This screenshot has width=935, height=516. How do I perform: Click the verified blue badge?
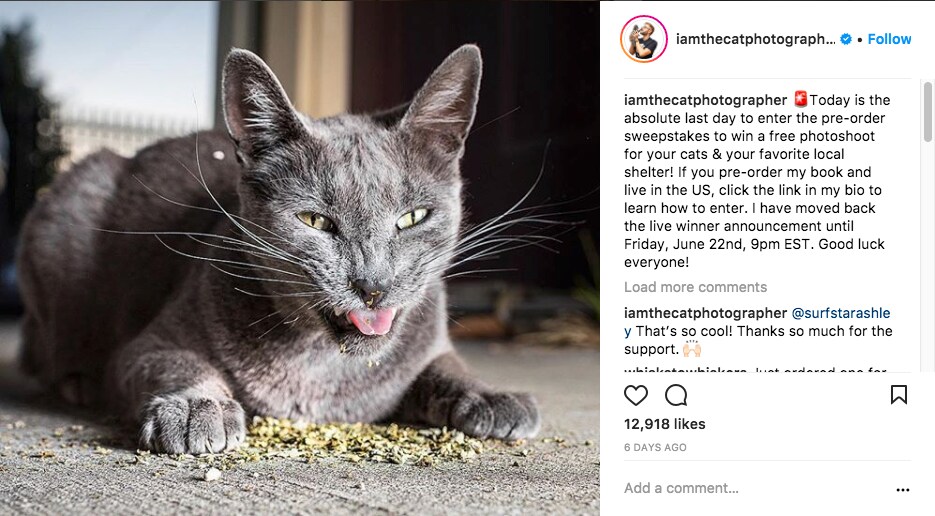[846, 39]
